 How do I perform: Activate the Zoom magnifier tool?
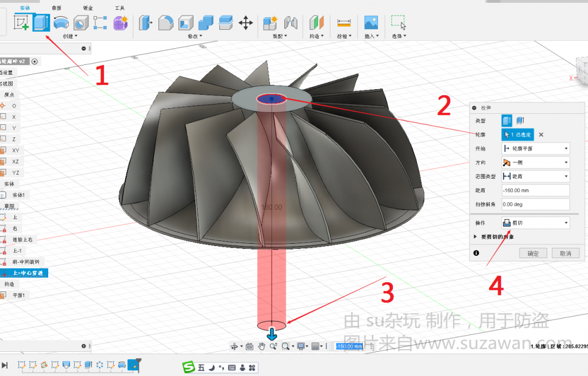click(273, 346)
